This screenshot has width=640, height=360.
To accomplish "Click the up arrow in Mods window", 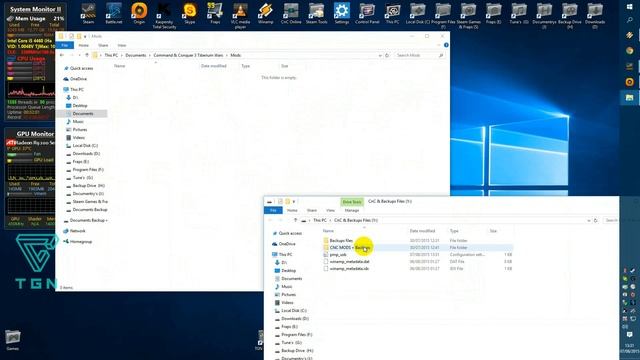I will (87, 55).
